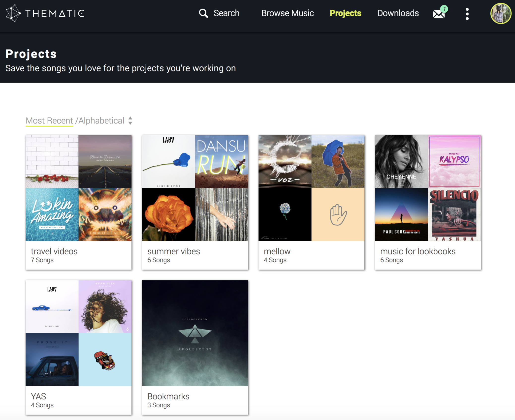Open the summer vibes project title
This screenshot has height=420, width=515.
(174, 251)
